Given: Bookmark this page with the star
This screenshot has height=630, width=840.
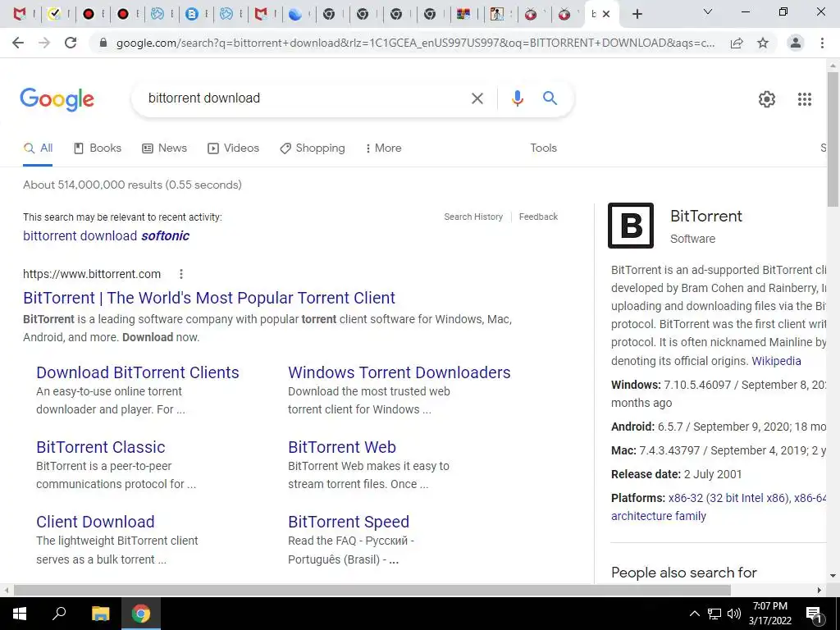Looking at the screenshot, I should coord(763,43).
